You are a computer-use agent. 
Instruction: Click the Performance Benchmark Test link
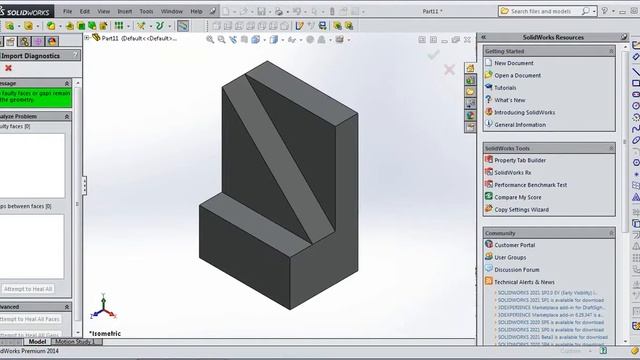coord(531,185)
